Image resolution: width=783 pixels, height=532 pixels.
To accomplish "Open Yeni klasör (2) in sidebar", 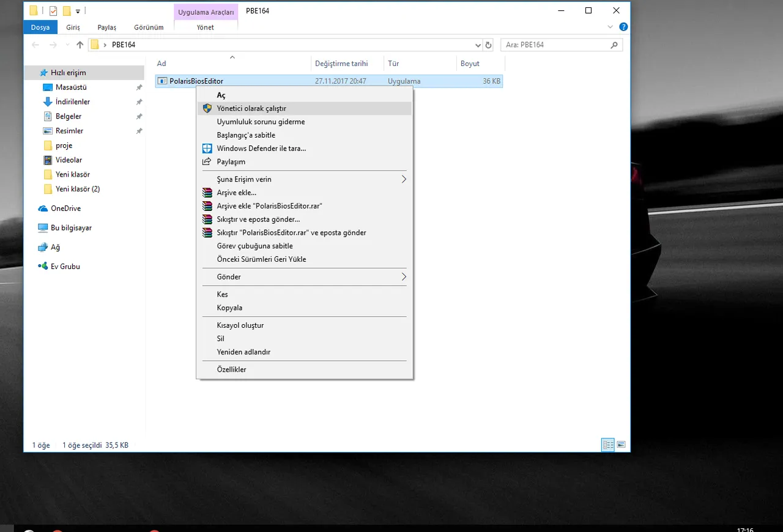I will [x=77, y=189].
